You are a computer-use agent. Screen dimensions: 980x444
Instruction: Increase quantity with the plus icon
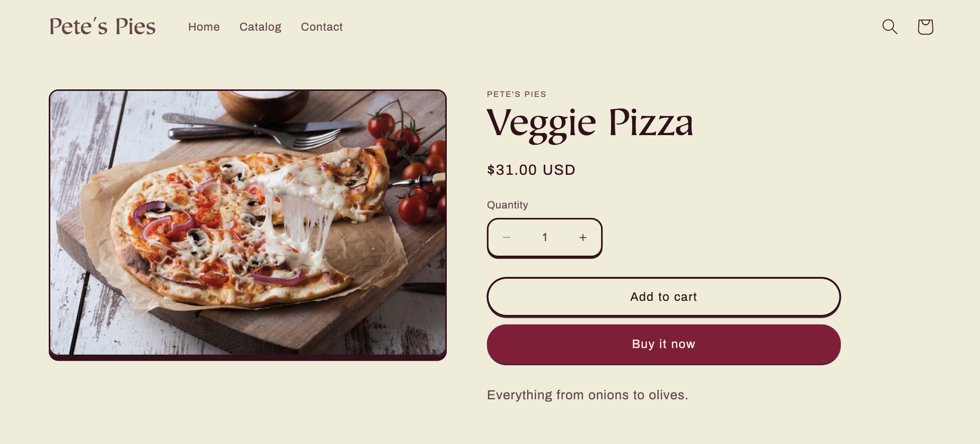(x=582, y=238)
